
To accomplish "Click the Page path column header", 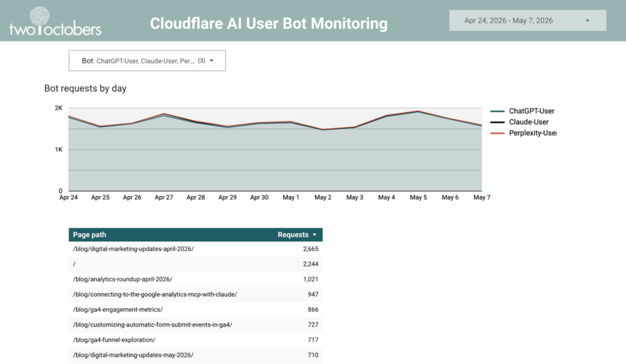I will (89, 235).
